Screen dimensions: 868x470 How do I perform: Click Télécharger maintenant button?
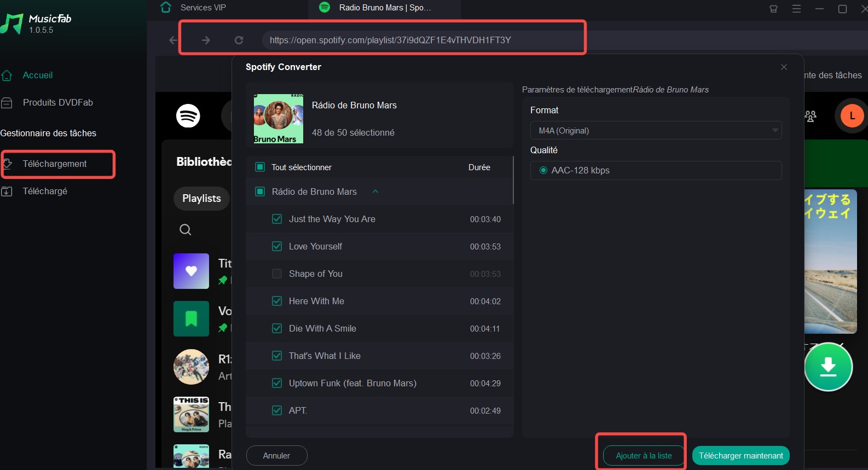pyautogui.click(x=740, y=455)
